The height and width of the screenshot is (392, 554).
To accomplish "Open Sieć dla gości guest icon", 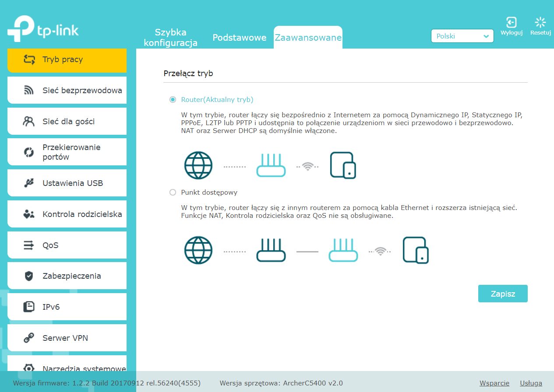I will (x=29, y=121).
